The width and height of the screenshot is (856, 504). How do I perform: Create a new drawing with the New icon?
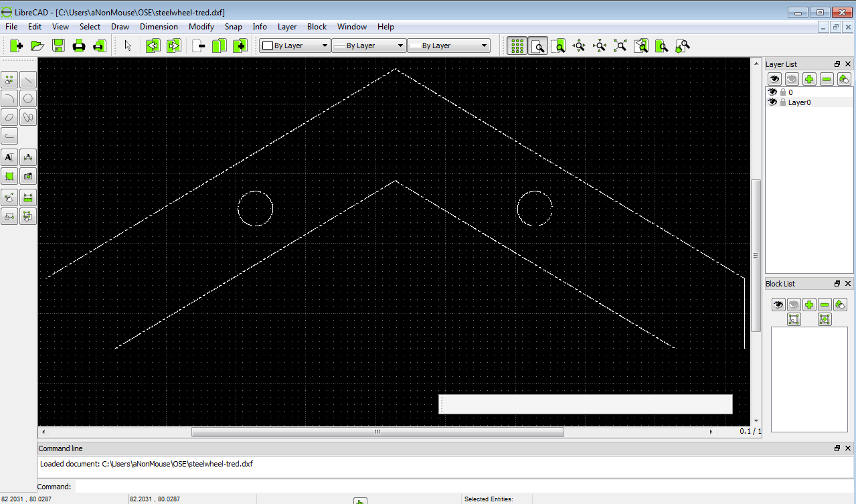[17, 46]
